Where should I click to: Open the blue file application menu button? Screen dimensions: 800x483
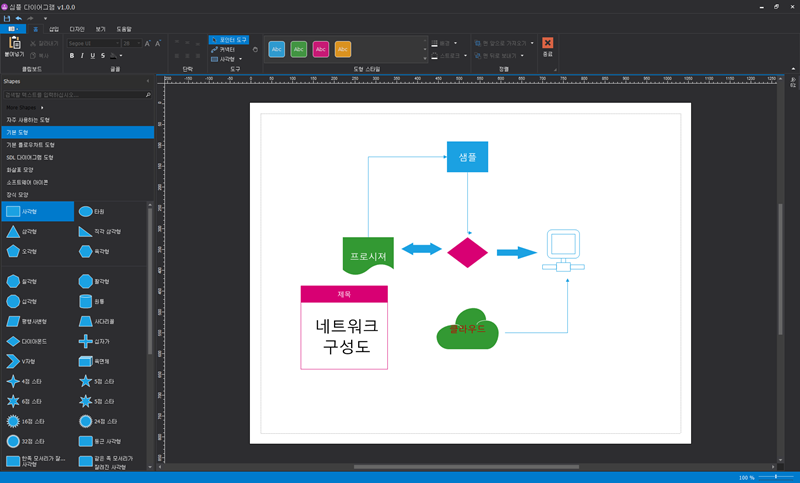click(13, 29)
